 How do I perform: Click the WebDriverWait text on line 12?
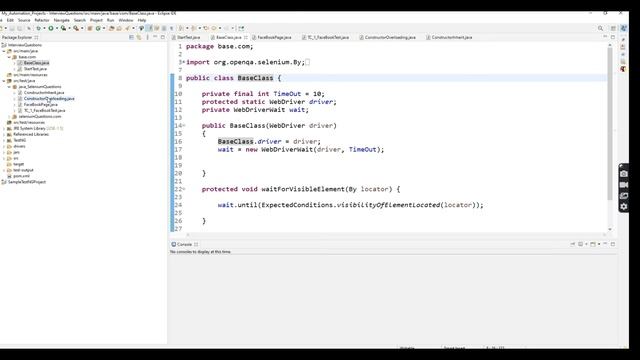(x=259, y=110)
